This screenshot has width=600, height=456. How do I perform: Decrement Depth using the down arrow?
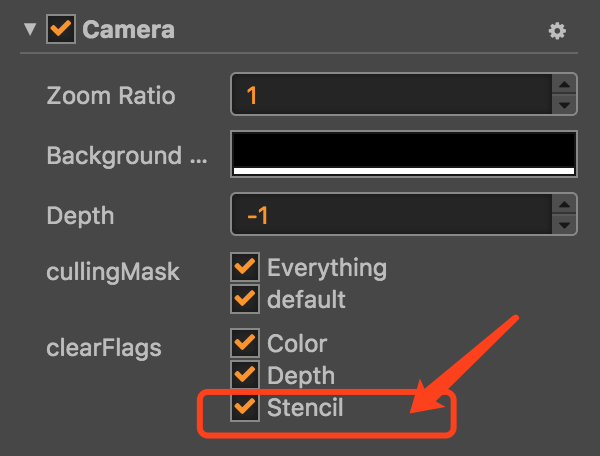pyautogui.click(x=565, y=225)
